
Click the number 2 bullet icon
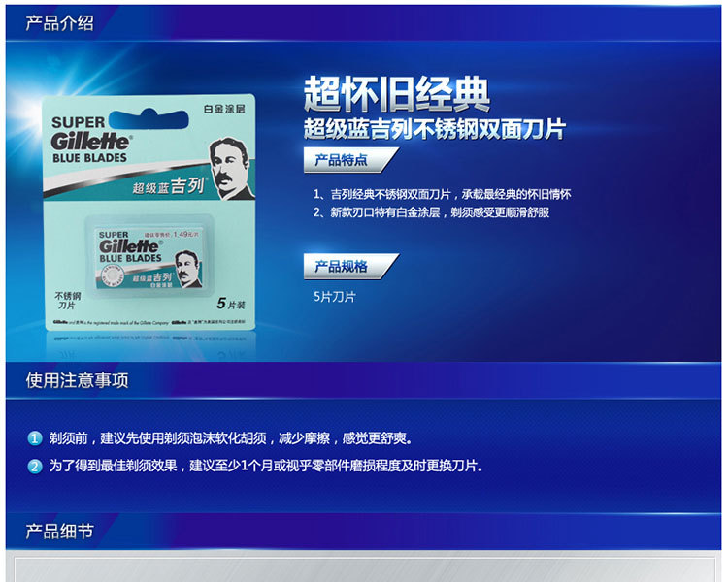[x=34, y=466]
